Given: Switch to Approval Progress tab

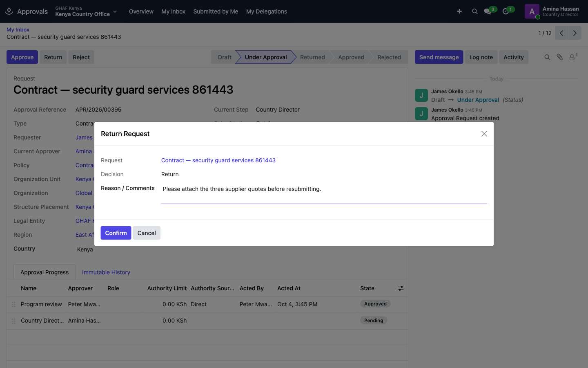Looking at the screenshot, I should click(45, 272).
